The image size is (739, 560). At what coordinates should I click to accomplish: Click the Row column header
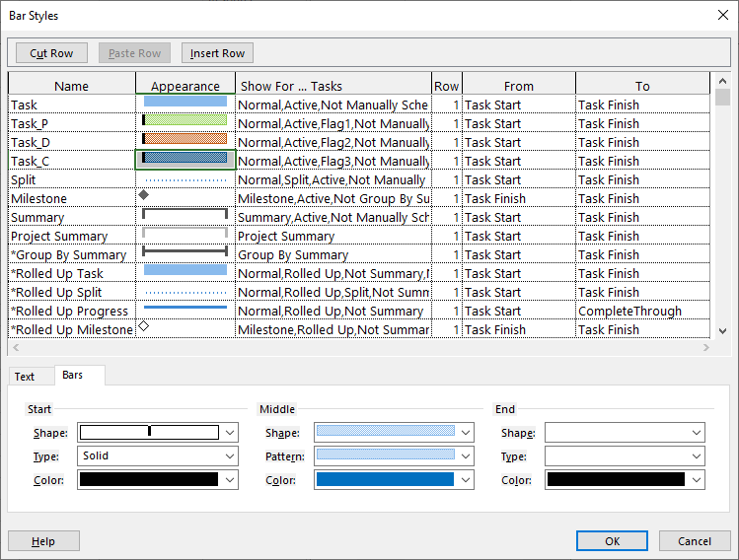tap(447, 86)
